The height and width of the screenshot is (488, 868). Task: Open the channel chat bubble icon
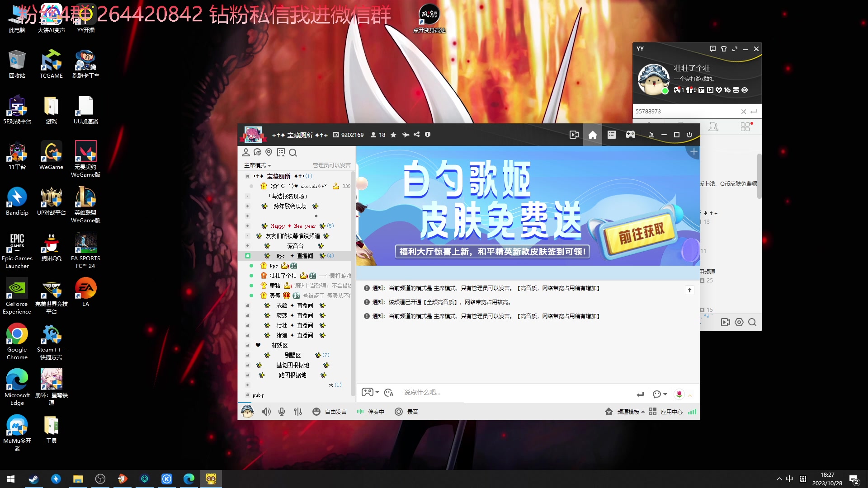257,153
